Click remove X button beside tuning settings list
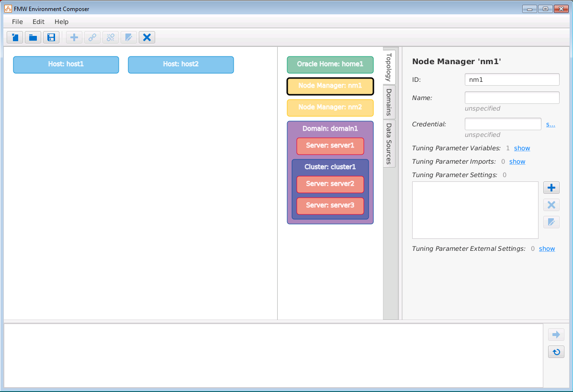The height and width of the screenshot is (392, 573). [x=551, y=205]
